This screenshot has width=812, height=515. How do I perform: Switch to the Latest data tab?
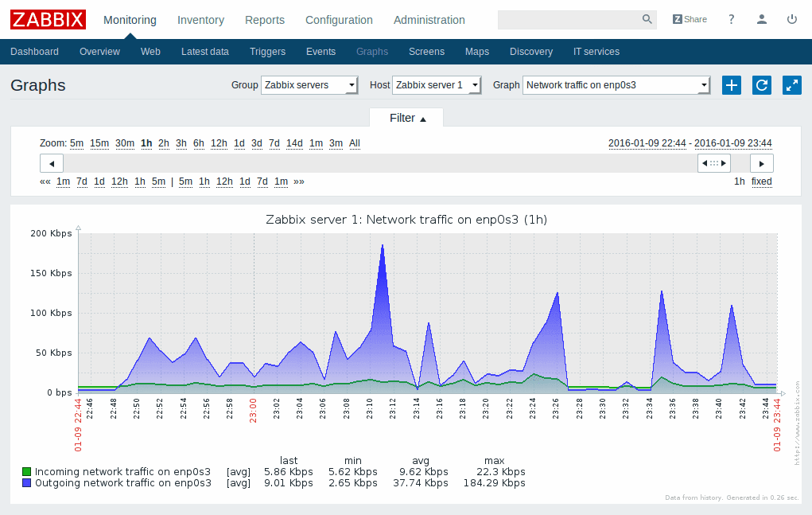(205, 52)
